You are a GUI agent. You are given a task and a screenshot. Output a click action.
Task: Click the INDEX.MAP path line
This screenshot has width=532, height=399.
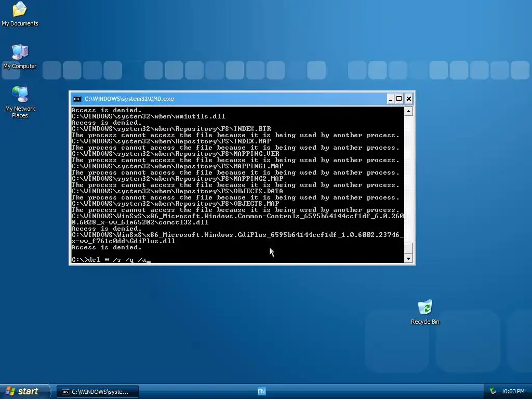pos(171,141)
